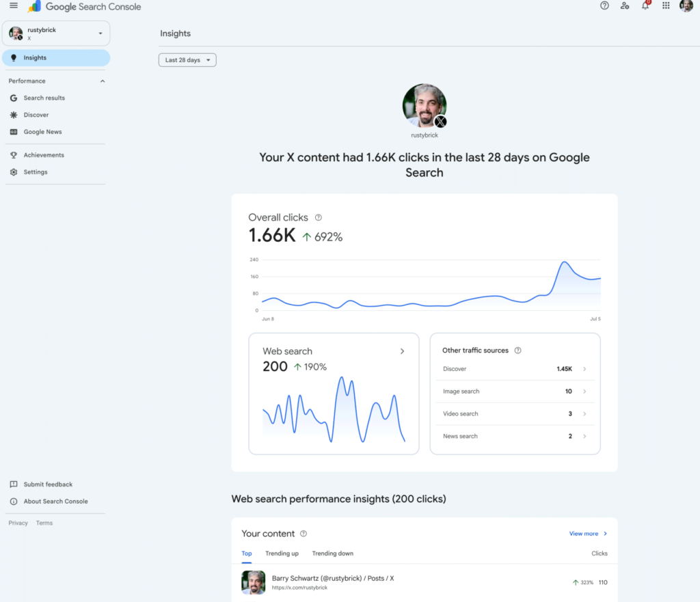Open Settings in the sidebar
Screen dimensions: 700x602
tap(36, 172)
